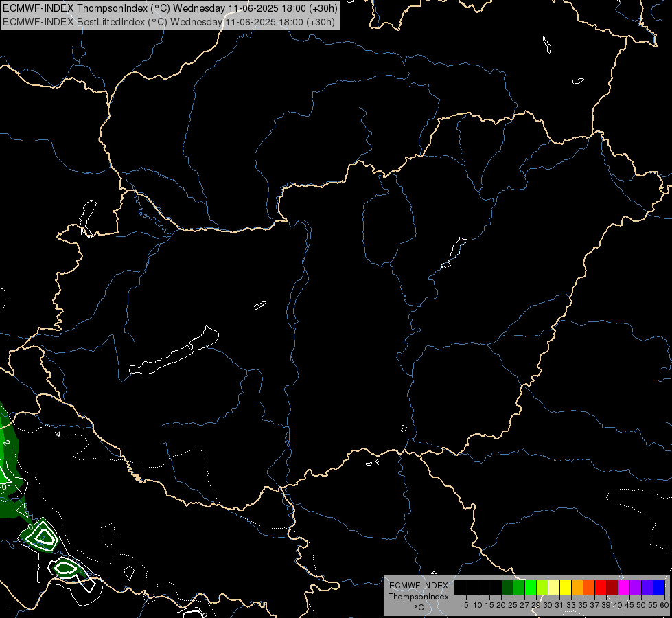
Task: Click the BestLiftedIndex title line at top
Action: click(169, 22)
